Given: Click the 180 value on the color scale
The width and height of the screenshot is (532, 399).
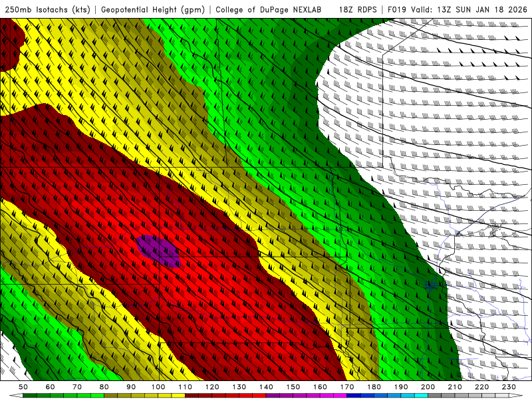Looking at the screenshot, I should point(374,387).
